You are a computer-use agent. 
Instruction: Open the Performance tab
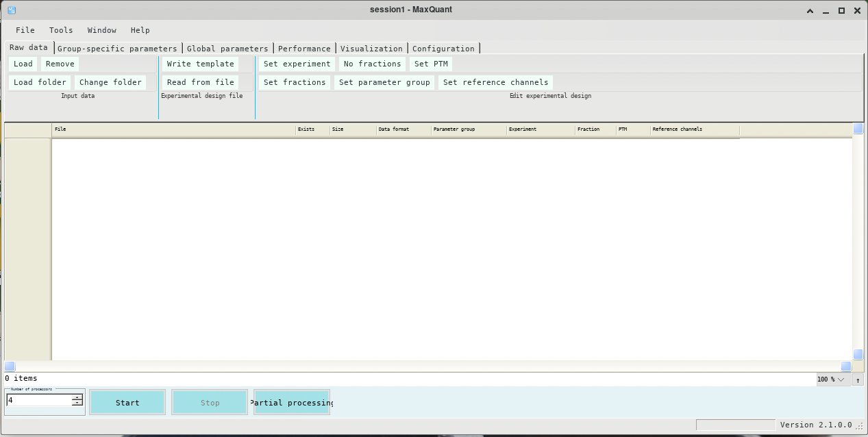pyautogui.click(x=305, y=49)
